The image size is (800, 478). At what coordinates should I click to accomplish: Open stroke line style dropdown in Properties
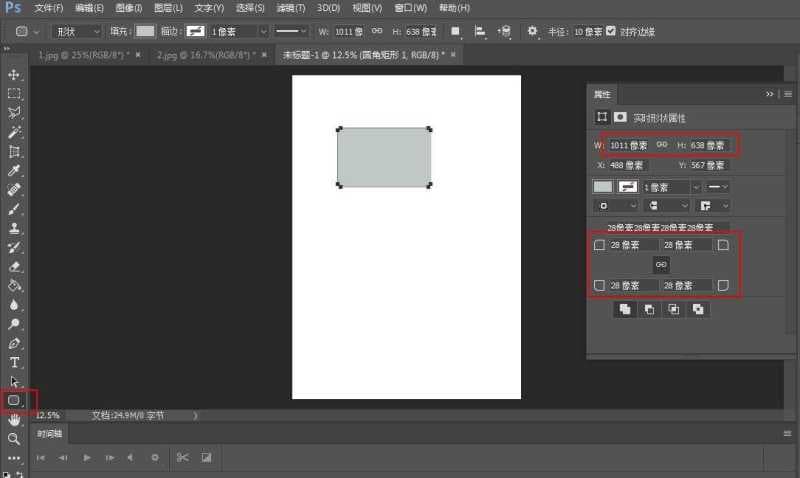point(717,187)
